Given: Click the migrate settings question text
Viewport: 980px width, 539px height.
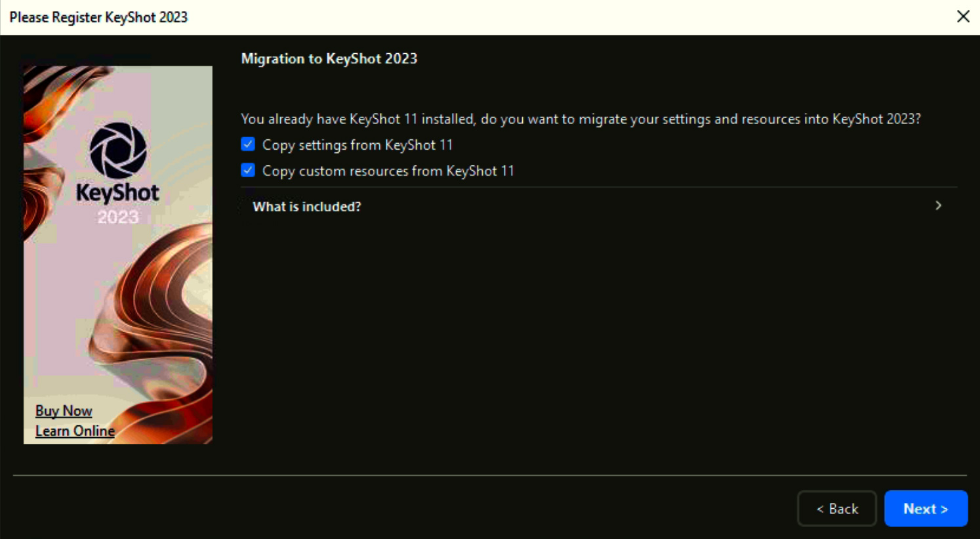Looking at the screenshot, I should [581, 119].
